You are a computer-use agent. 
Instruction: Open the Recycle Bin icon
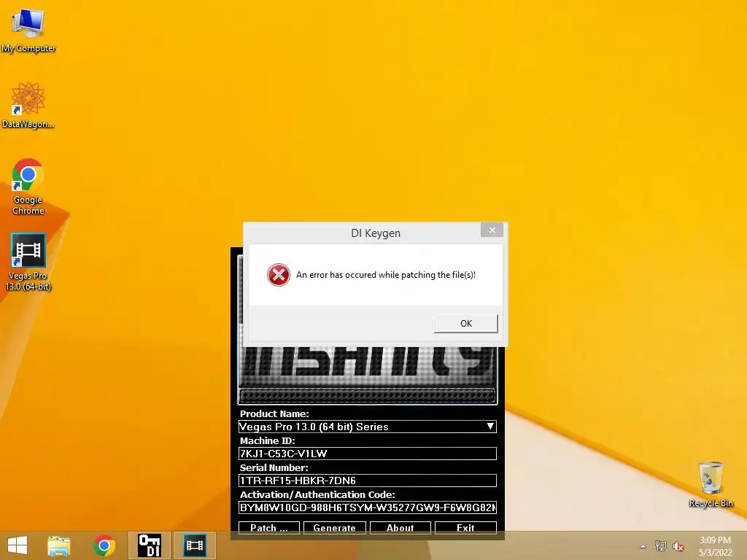click(711, 484)
